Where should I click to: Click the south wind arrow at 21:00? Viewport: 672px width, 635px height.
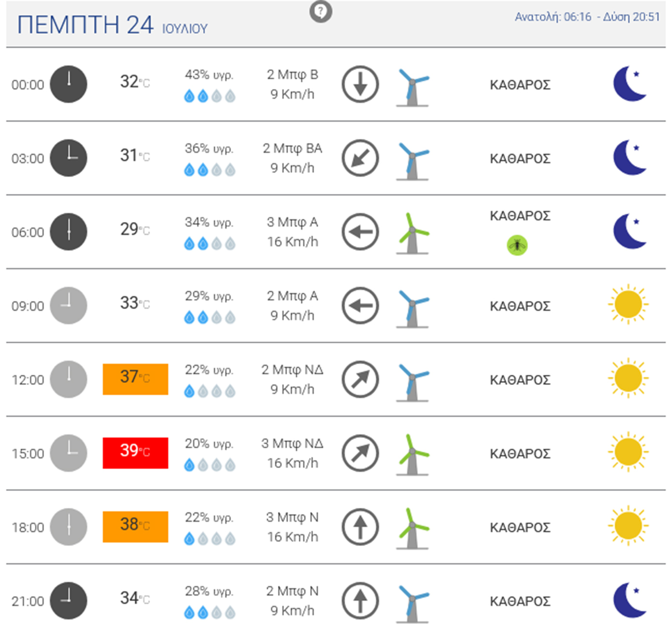click(x=360, y=601)
